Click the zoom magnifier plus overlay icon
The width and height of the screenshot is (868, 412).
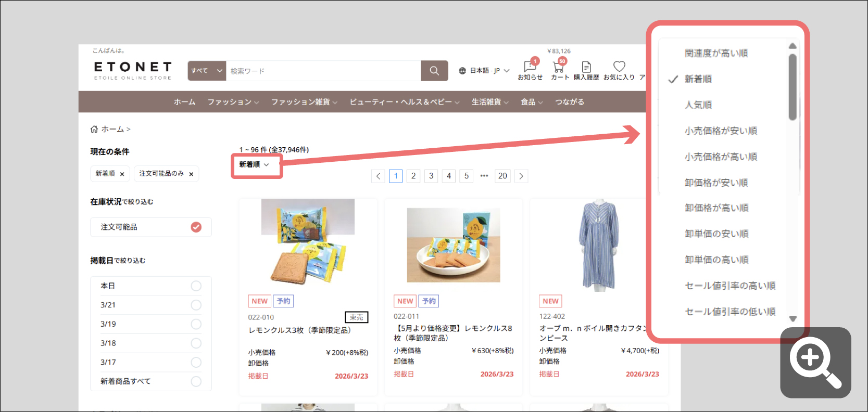[x=815, y=363]
